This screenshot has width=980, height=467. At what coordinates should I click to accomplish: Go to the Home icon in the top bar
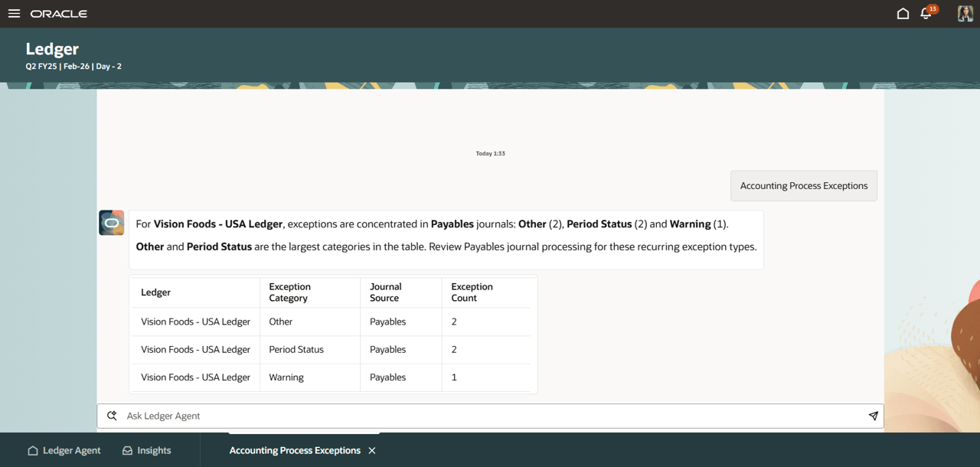903,13
